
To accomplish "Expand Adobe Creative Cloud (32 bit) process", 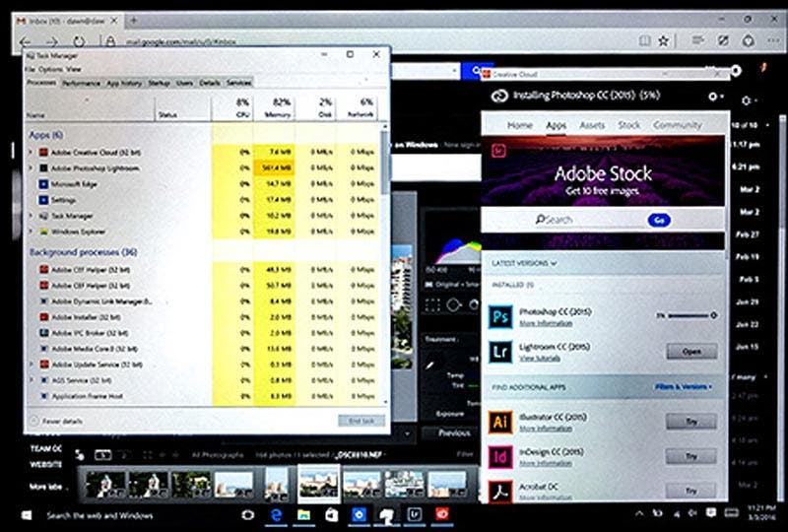I will [31, 152].
